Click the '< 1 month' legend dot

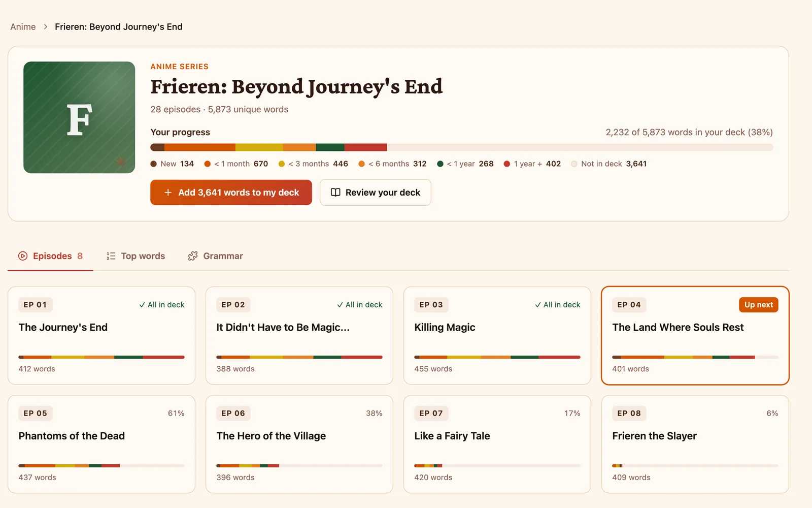pos(208,164)
